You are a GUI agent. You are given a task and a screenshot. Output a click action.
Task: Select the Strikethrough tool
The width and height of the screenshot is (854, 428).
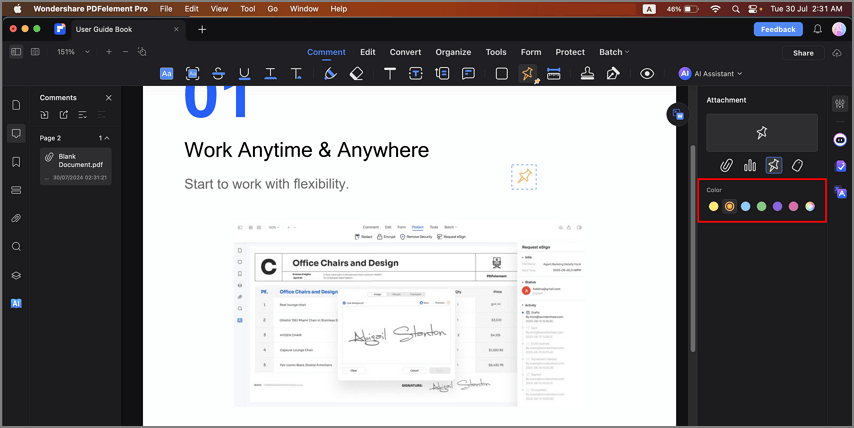(218, 74)
